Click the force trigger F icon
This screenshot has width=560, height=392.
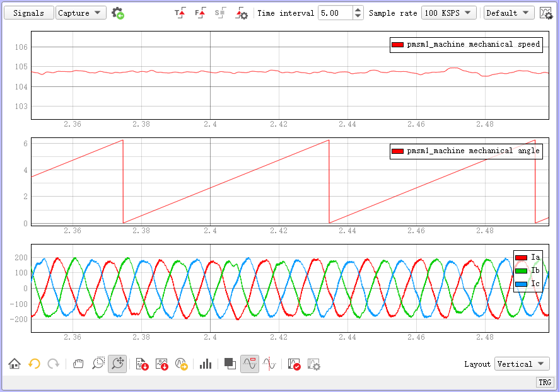click(200, 13)
